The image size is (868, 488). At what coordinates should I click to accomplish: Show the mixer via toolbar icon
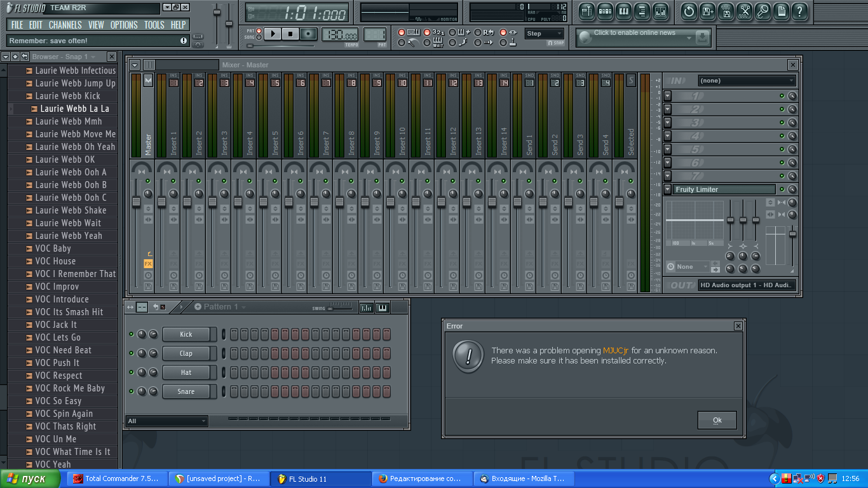(x=661, y=11)
